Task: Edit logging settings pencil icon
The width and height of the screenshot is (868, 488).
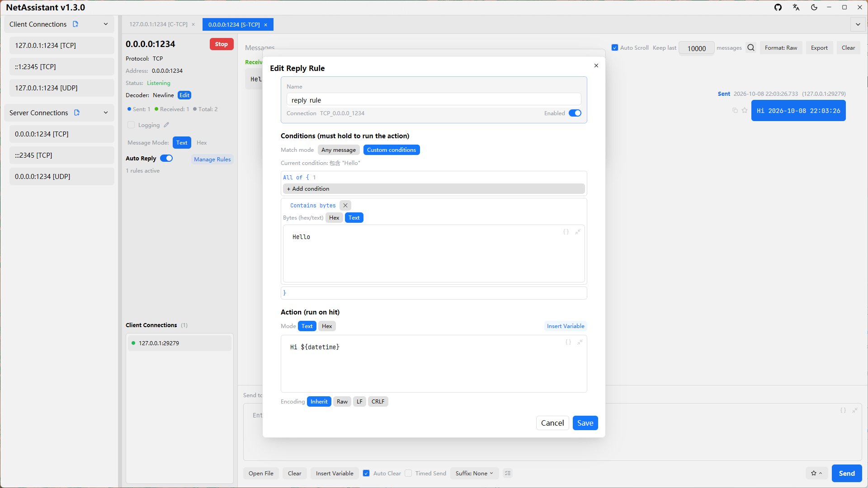Action: click(166, 125)
